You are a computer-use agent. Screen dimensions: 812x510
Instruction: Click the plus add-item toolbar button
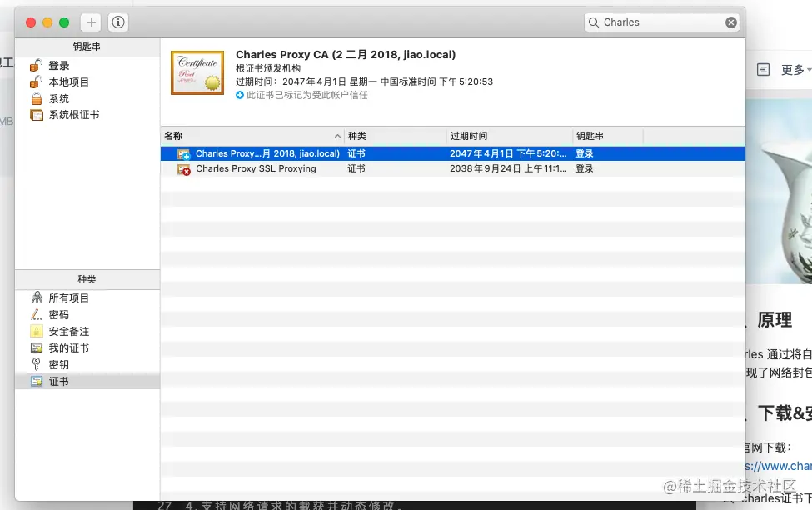tap(91, 22)
